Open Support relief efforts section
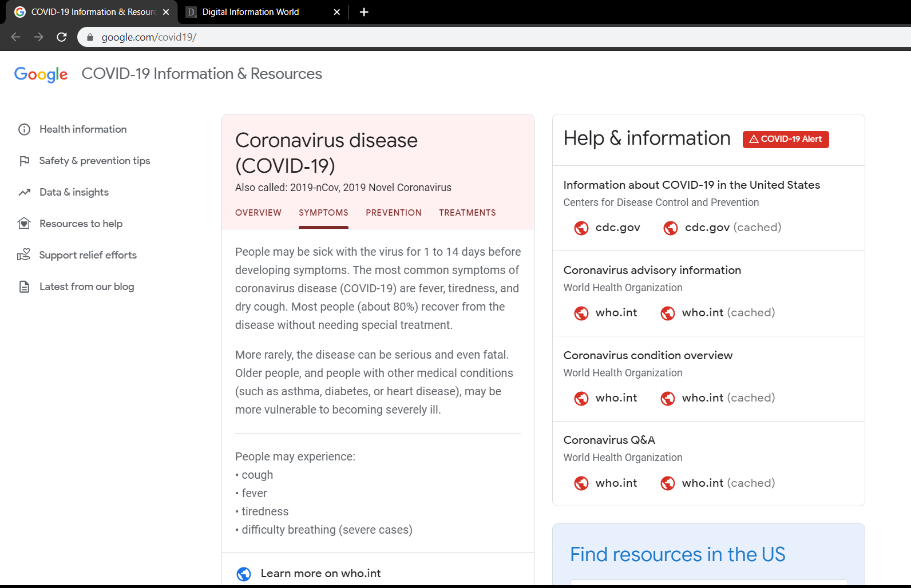The height and width of the screenshot is (588, 911). coord(88,255)
